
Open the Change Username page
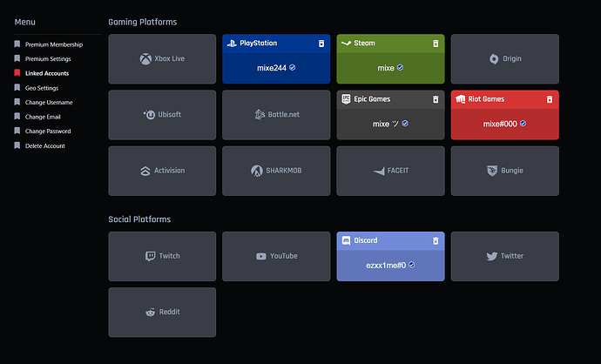click(49, 102)
